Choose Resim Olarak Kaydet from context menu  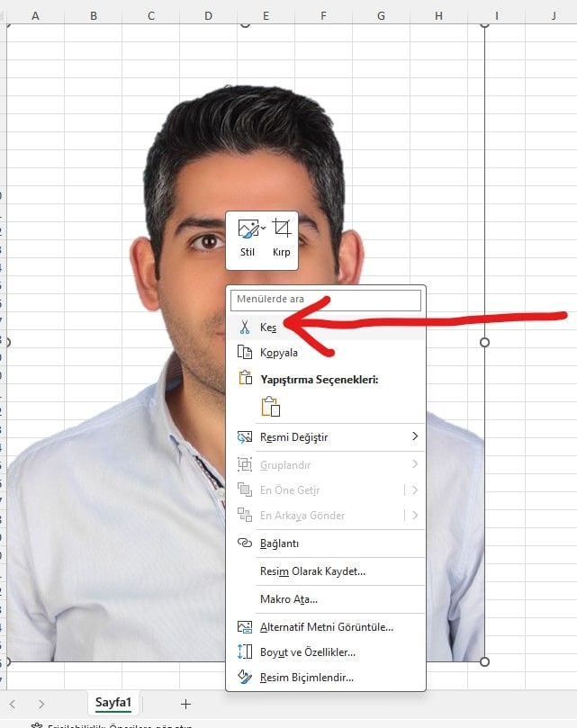coord(312,571)
